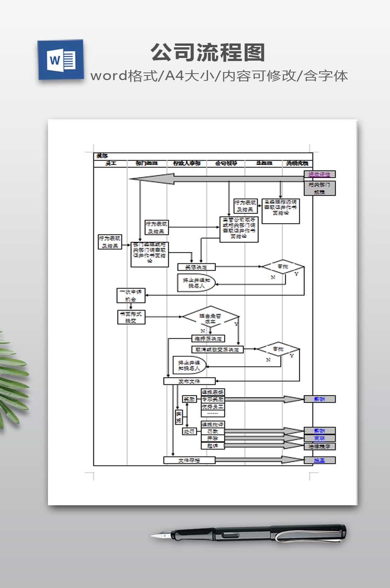Click the 关联流程 lane header
Image resolution: width=390 pixels, height=588 pixels.
[x=297, y=164]
